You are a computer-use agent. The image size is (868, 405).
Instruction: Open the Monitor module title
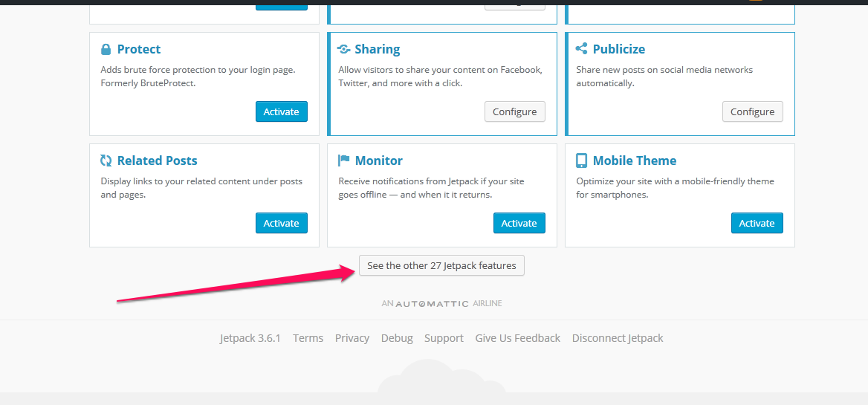point(379,161)
